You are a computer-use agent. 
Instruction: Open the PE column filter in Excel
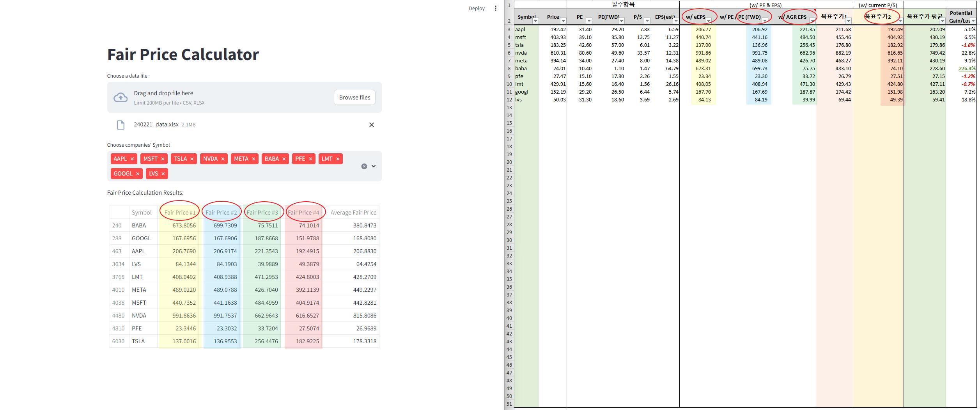(589, 21)
